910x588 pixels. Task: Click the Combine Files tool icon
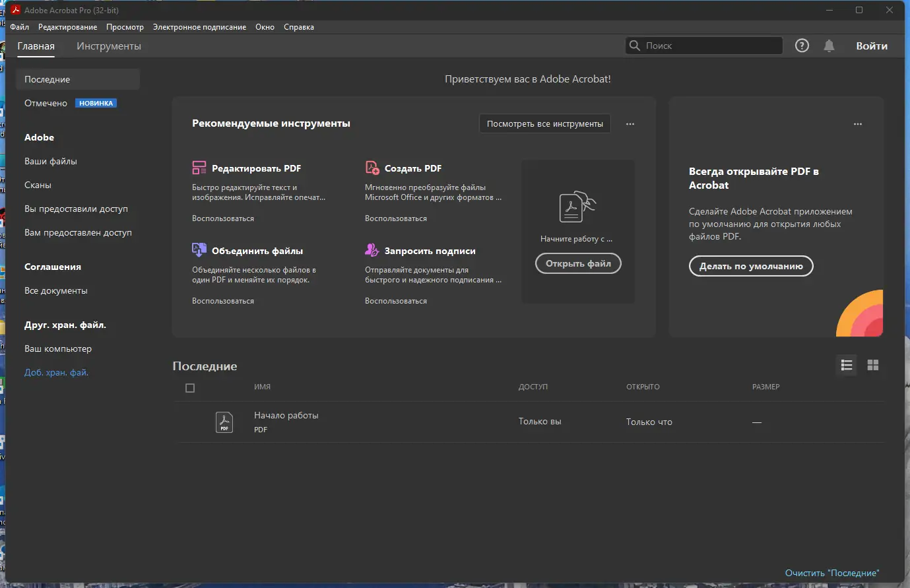tap(199, 250)
